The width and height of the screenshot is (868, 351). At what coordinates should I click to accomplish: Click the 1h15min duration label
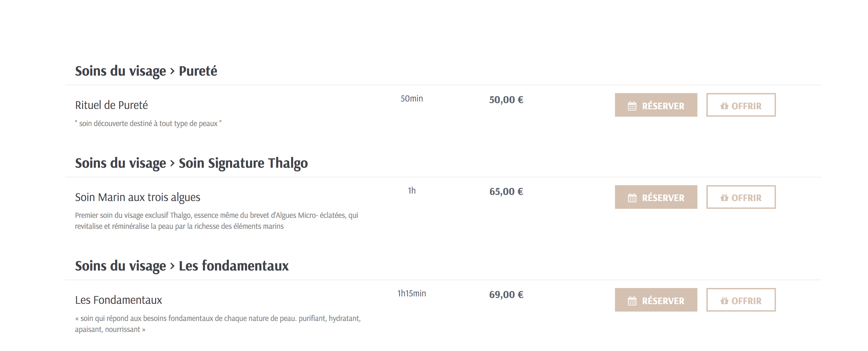pos(411,293)
